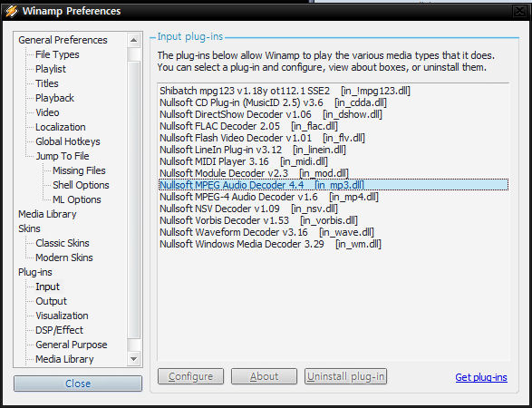
Task: Select Nullsoft Windows Media Decoder 3.29
Action: click(x=334, y=244)
